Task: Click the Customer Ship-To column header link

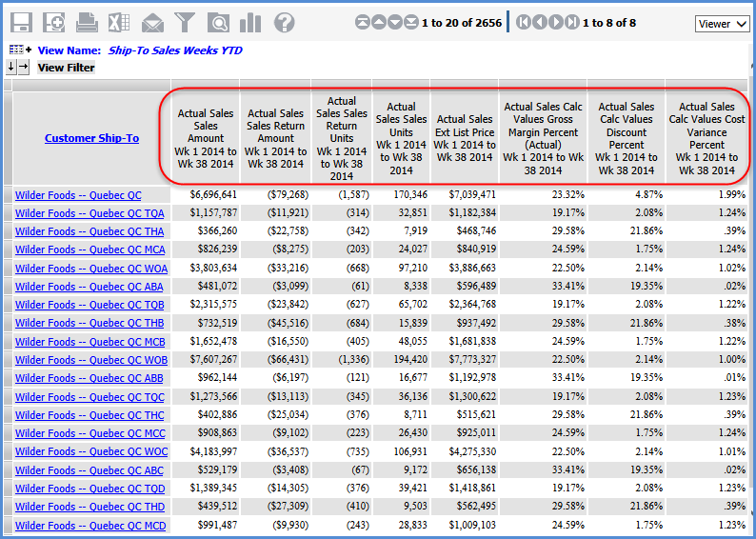Action: click(x=91, y=138)
